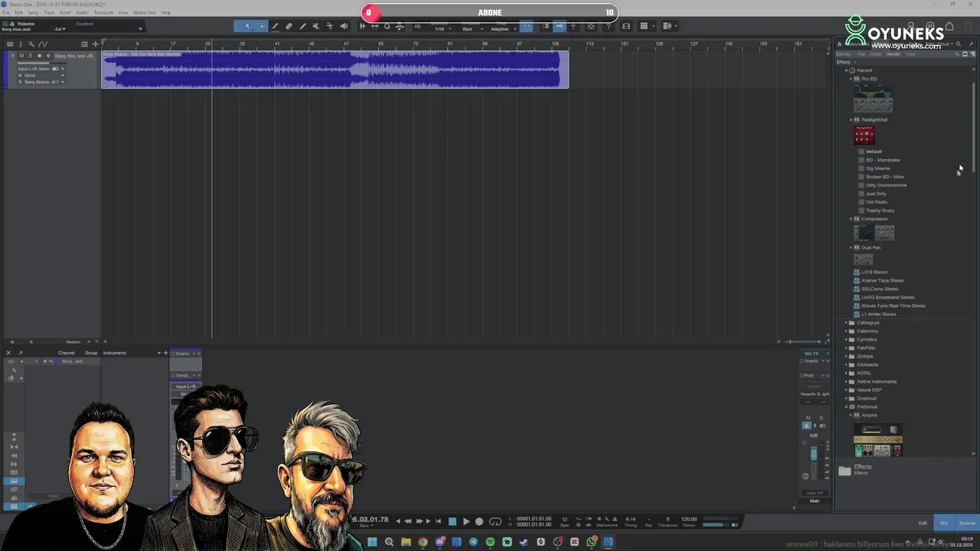Viewport: 980px width, 551px height.
Task: Add tracks with the plus icon
Action: click(x=96, y=44)
